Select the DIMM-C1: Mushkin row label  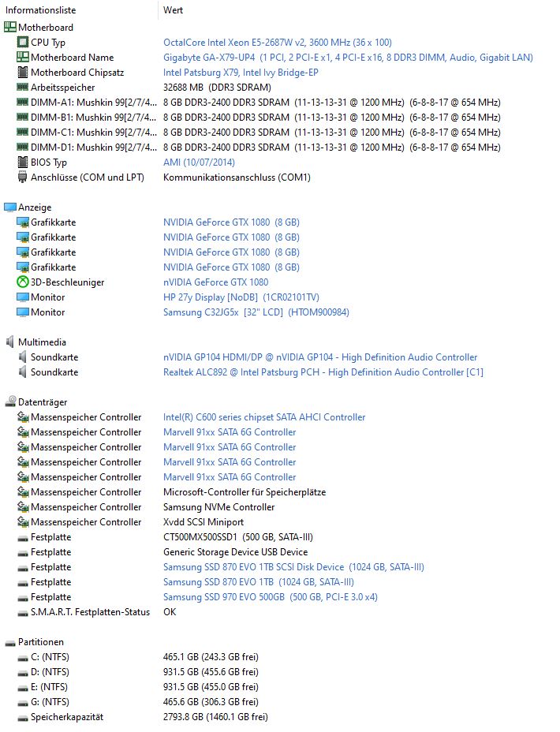coord(93,132)
